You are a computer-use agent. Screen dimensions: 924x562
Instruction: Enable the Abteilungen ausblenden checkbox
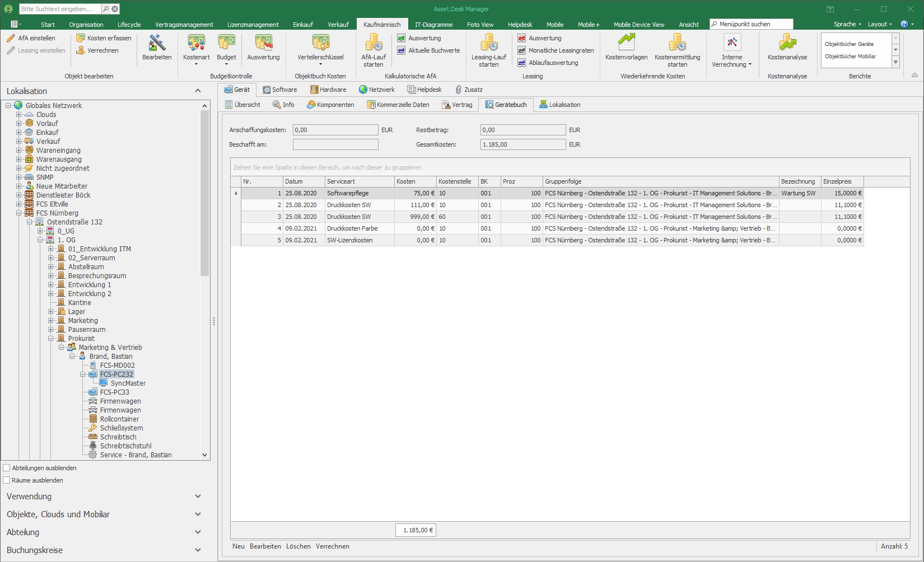pyautogui.click(x=7, y=468)
